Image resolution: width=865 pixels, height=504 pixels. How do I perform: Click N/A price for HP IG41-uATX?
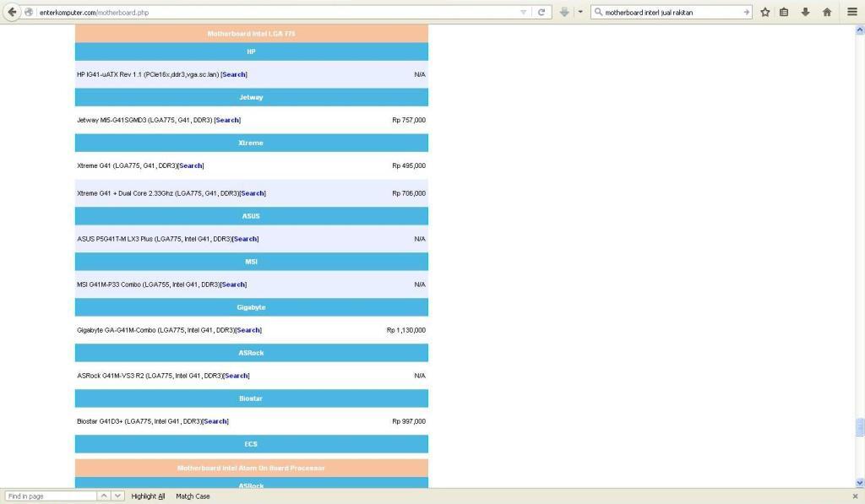420,74
